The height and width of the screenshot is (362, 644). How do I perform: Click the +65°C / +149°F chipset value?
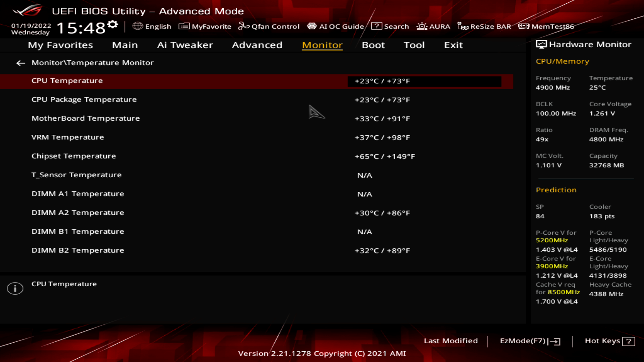tap(385, 157)
